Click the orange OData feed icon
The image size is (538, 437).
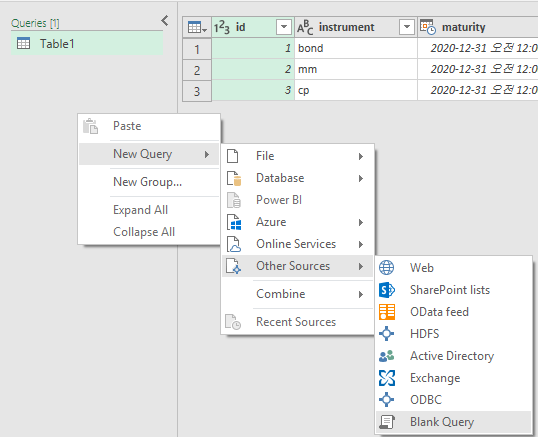(x=387, y=312)
